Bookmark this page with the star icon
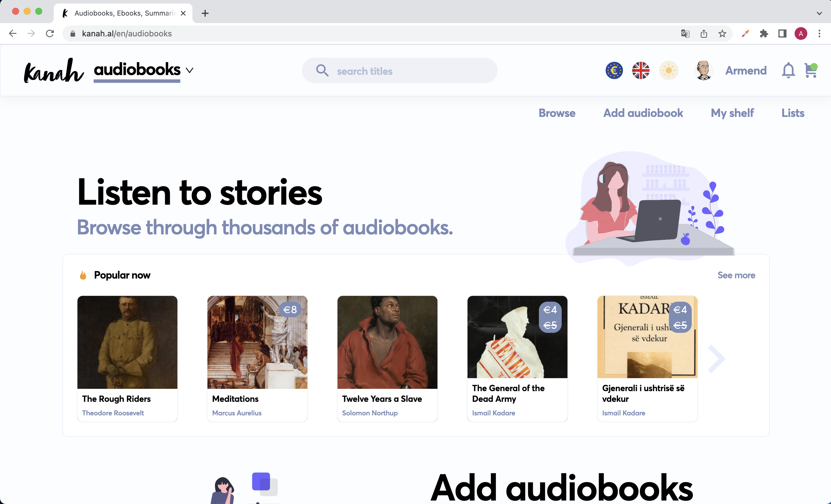The image size is (831, 504). (722, 33)
